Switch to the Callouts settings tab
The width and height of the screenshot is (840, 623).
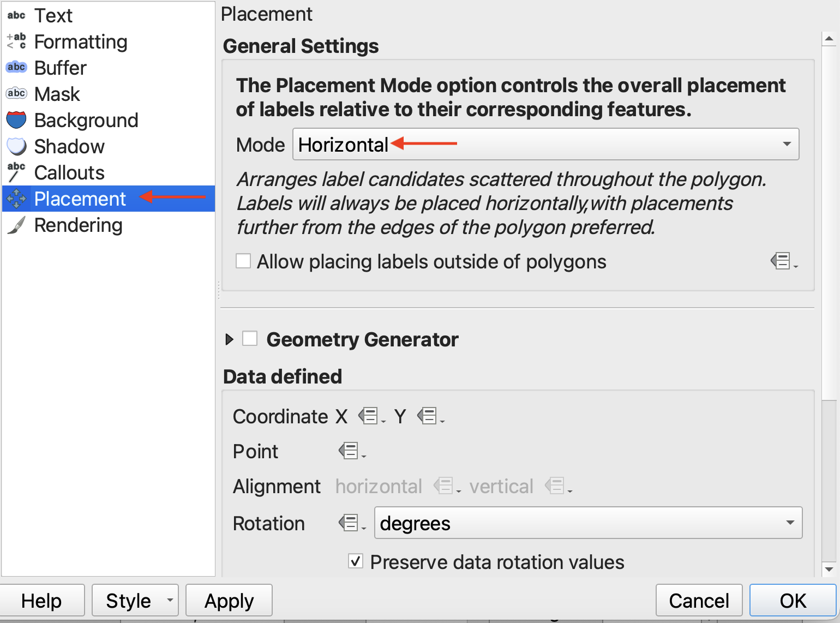[69, 172]
